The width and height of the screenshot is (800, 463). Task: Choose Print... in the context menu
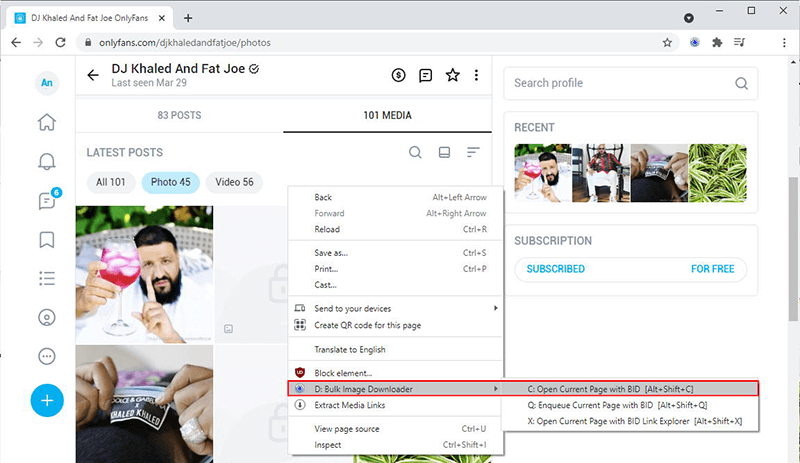(396, 269)
